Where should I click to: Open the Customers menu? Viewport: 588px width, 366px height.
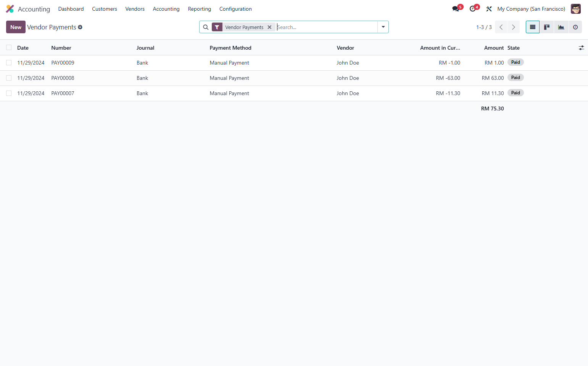(x=105, y=9)
